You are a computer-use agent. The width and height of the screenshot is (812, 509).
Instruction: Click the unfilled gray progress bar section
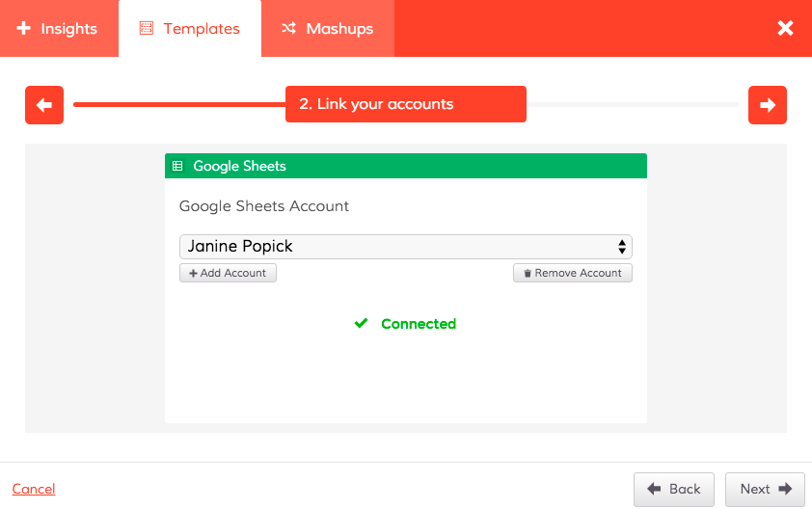[632, 104]
